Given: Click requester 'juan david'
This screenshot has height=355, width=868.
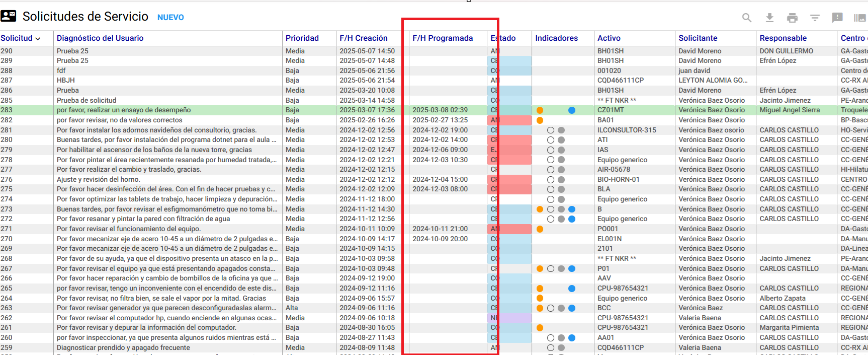Looking at the screenshot, I should [x=695, y=71].
